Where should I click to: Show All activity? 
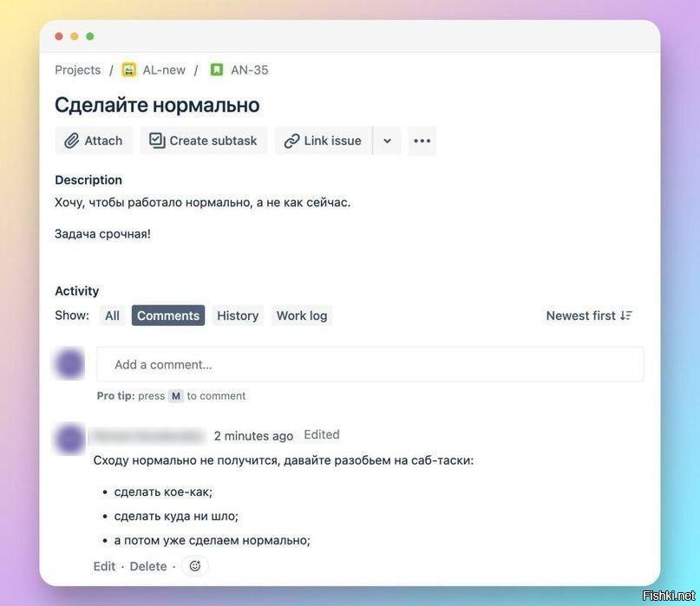coord(112,316)
